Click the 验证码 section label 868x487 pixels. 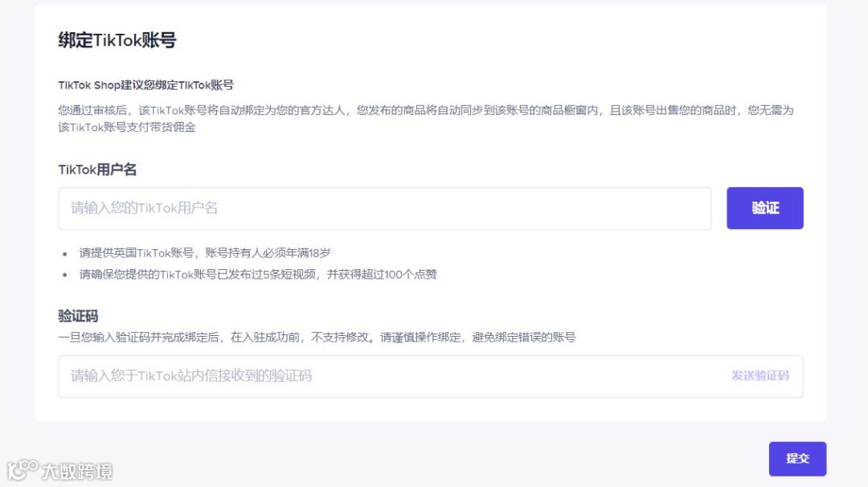(x=78, y=316)
